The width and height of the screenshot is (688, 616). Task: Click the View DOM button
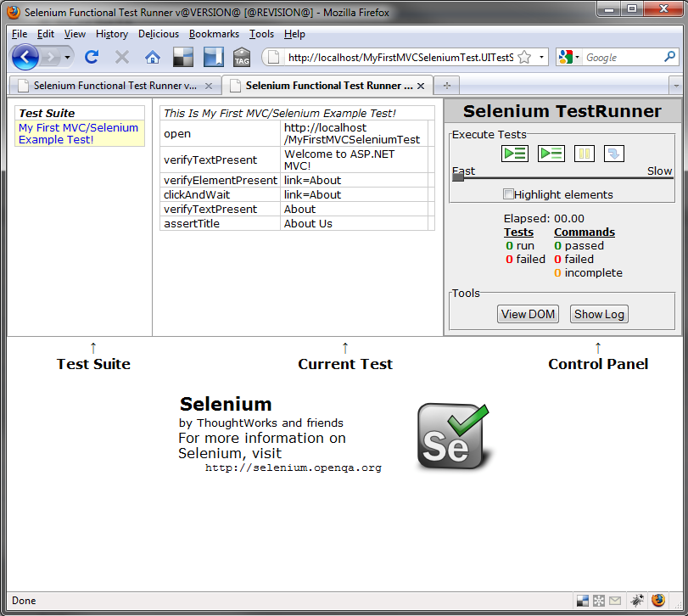528,314
